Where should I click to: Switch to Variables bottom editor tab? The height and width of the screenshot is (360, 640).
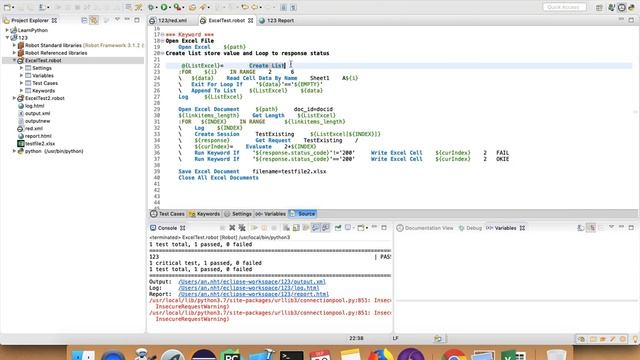point(270,213)
